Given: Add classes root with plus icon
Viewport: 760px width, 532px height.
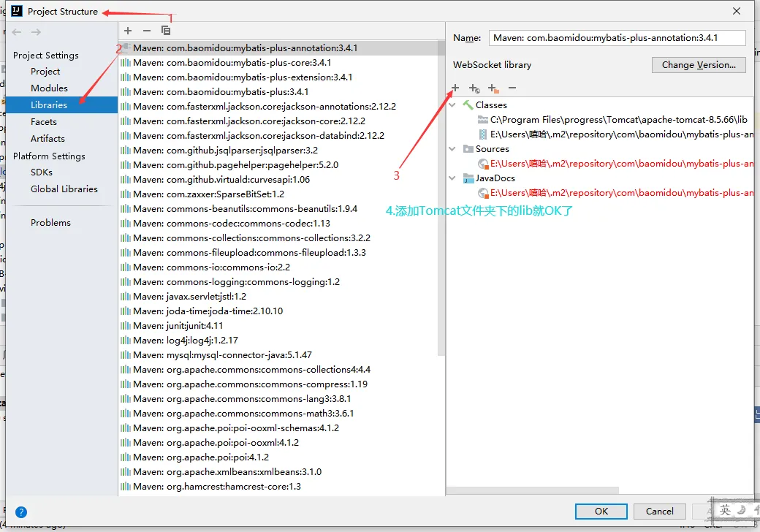Looking at the screenshot, I should click(455, 88).
